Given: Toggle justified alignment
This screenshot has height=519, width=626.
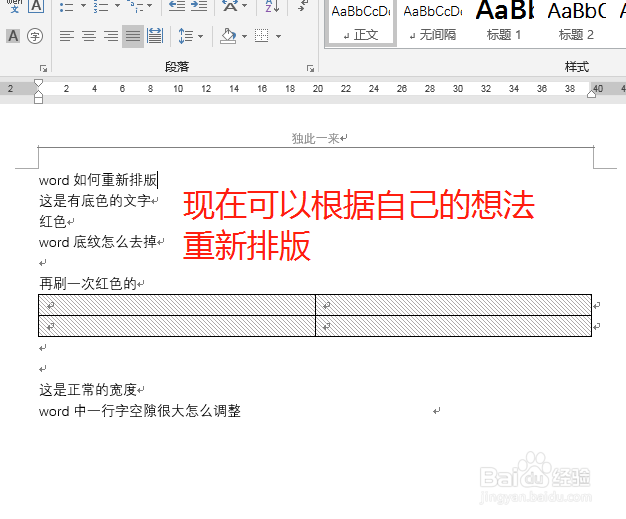Looking at the screenshot, I should (133, 36).
